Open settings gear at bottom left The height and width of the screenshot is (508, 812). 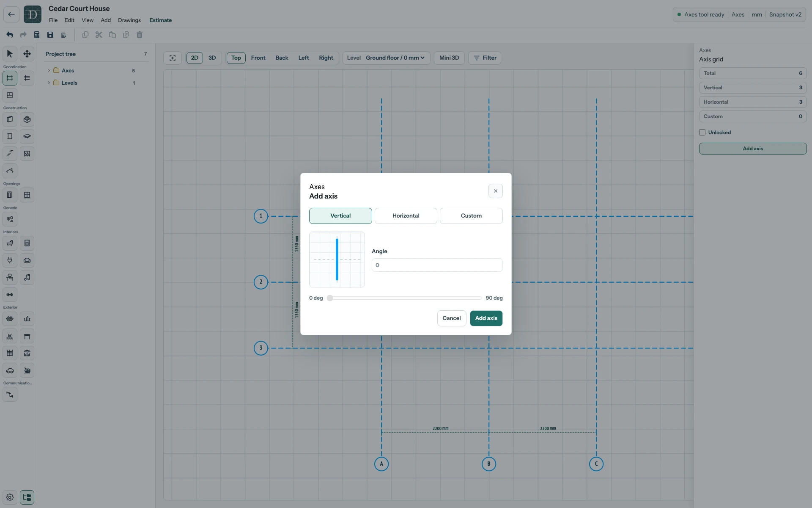[10, 497]
